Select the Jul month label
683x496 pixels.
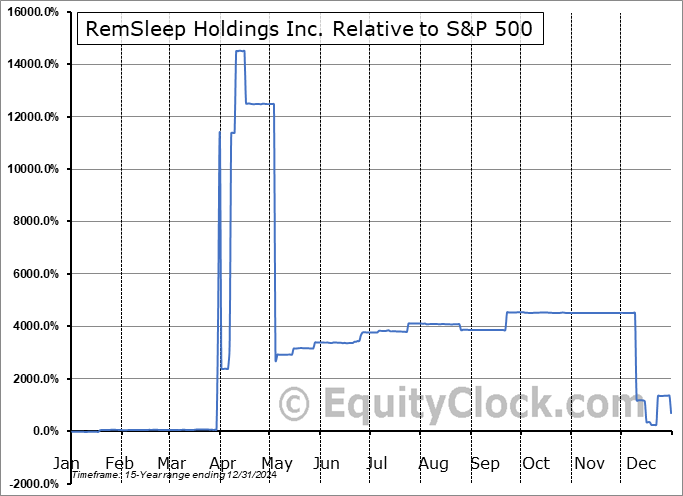click(377, 463)
